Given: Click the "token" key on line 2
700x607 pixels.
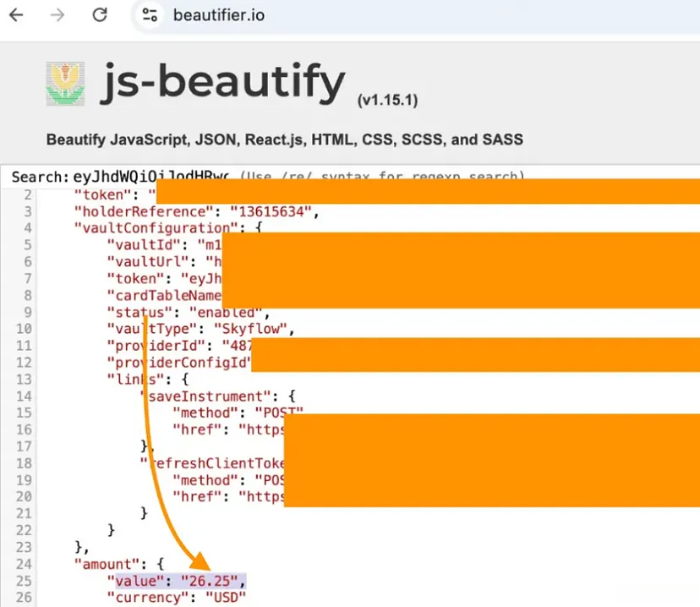Looking at the screenshot, I should [x=103, y=194].
